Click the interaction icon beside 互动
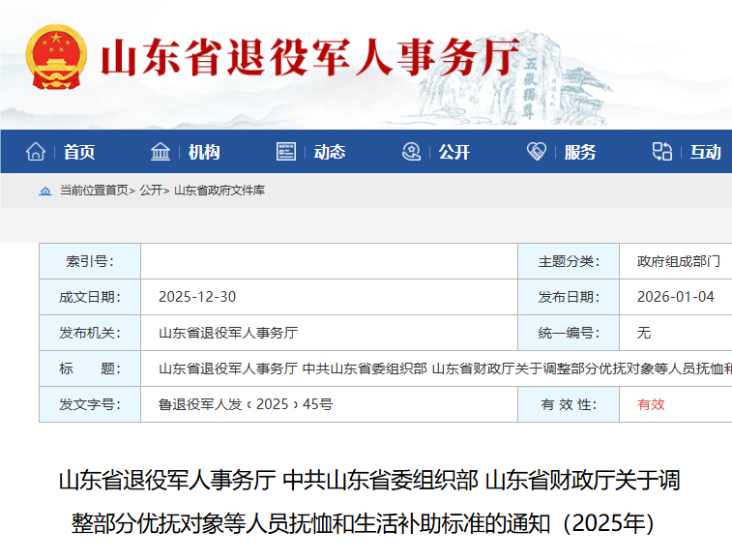 (x=662, y=152)
